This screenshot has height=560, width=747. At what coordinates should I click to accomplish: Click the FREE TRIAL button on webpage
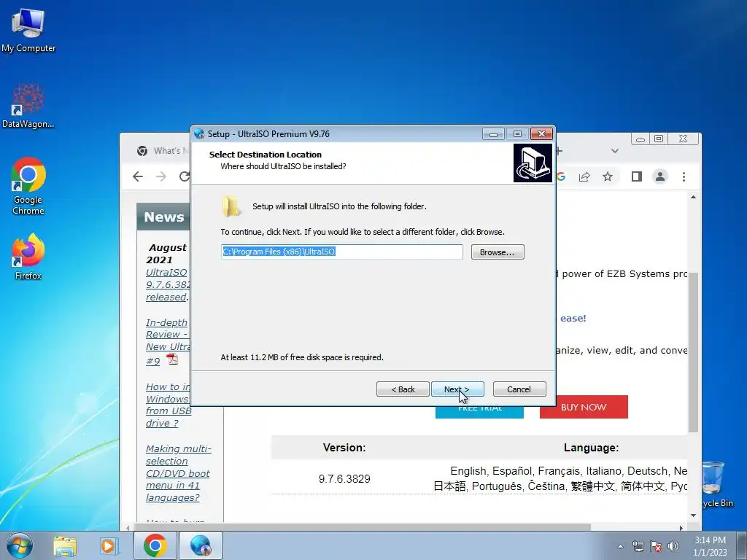click(x=479, y=413)
